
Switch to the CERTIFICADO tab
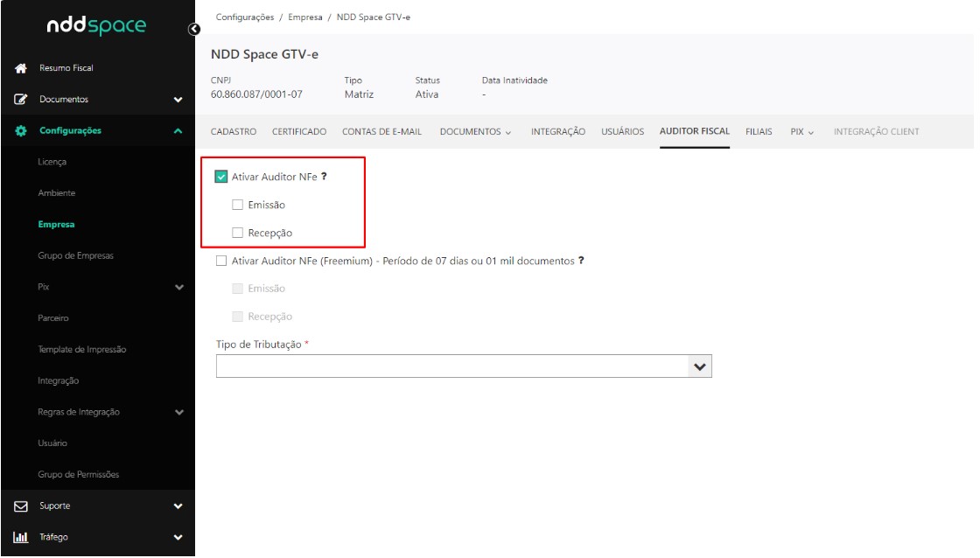298,132
